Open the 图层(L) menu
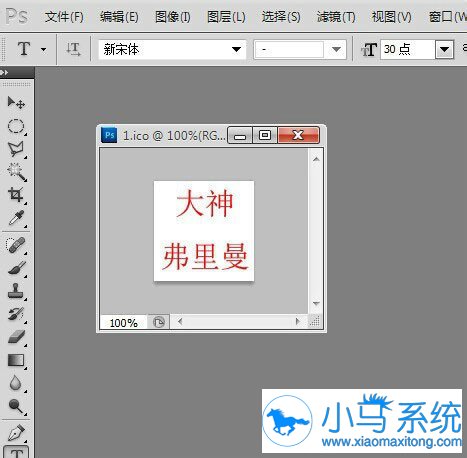The height and width of the screenshot is (458, 467). tap(226, 17)
